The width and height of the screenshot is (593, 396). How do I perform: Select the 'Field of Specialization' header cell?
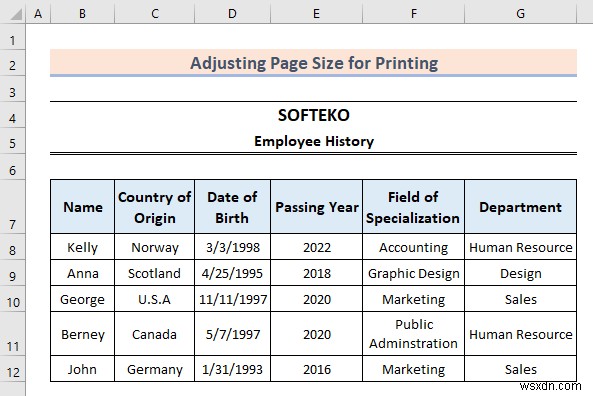[x=413, y=207]
